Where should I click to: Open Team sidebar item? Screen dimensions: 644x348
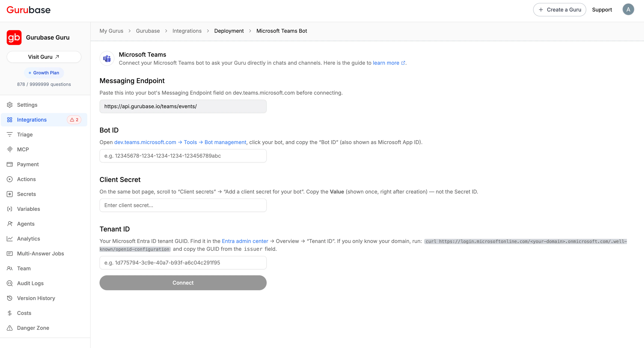click(x=44, y=268)
